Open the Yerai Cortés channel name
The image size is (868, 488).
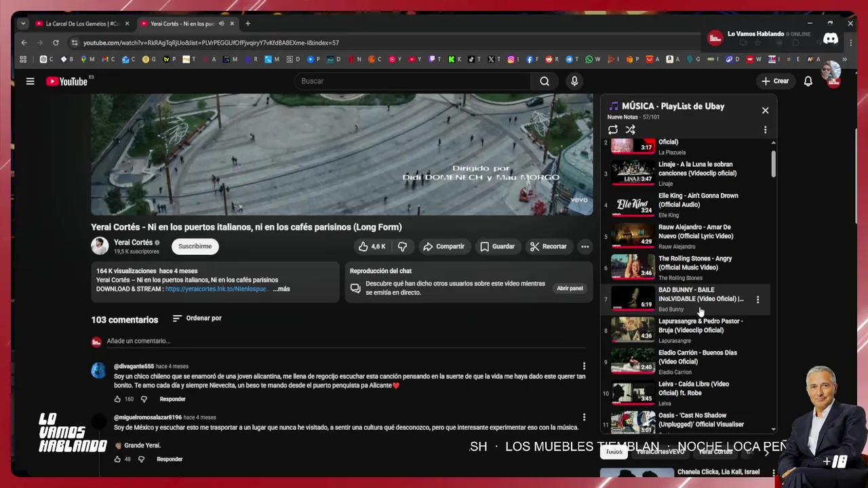[133, 242]
